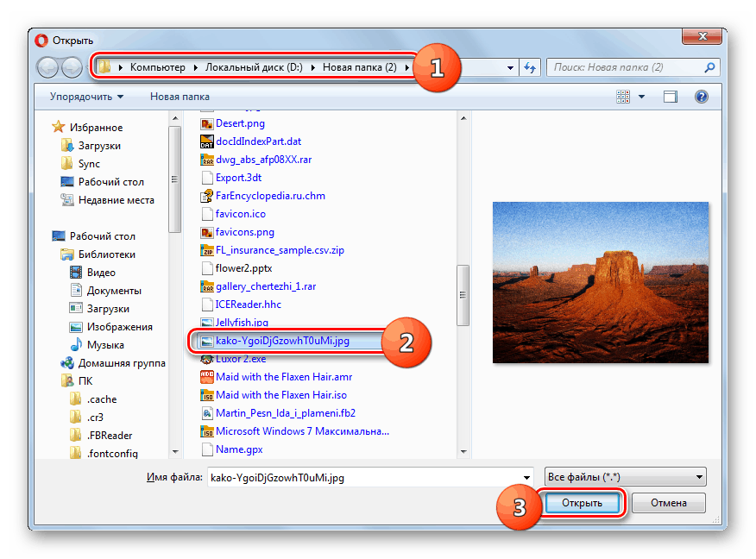Click the Открыть button
756x559 pixels.
pyautogui.click(x=582, y=503)
